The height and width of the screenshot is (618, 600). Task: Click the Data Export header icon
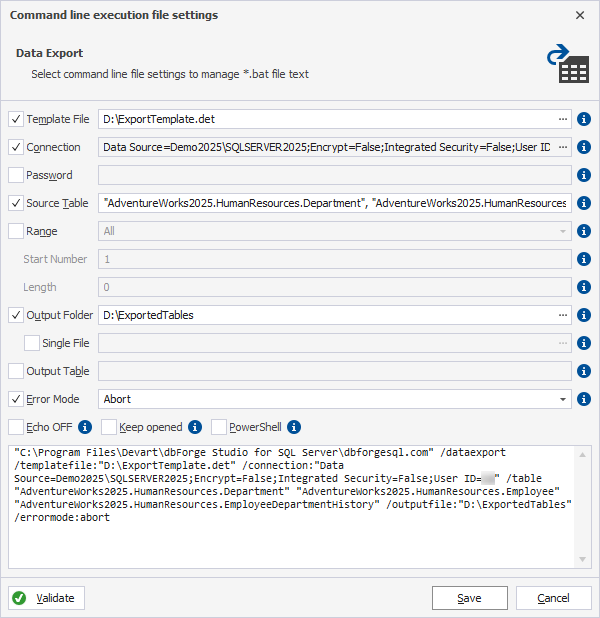568,63
